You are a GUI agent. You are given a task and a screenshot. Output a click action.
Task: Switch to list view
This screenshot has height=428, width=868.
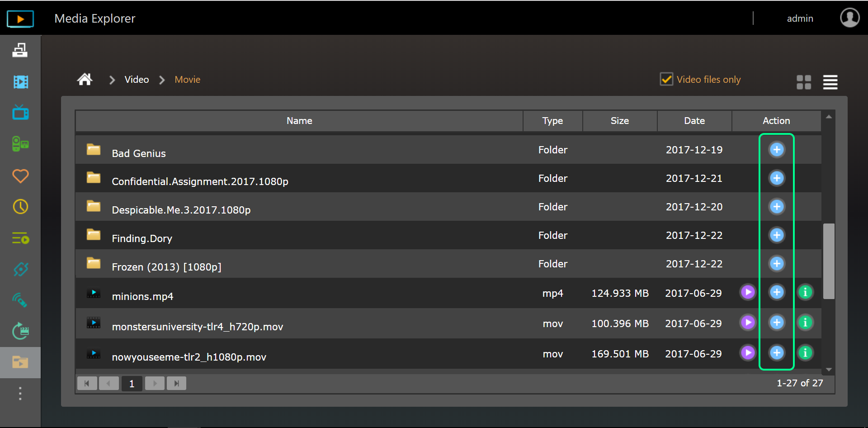[x=830, y=82]
